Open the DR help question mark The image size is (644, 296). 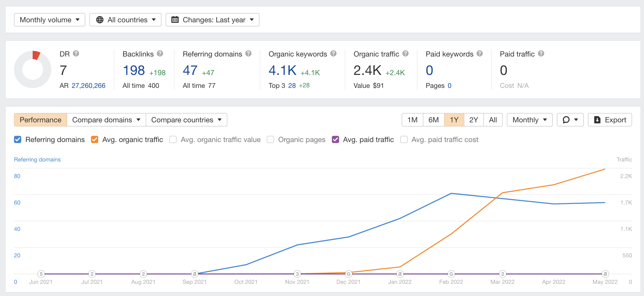(76, 53)
